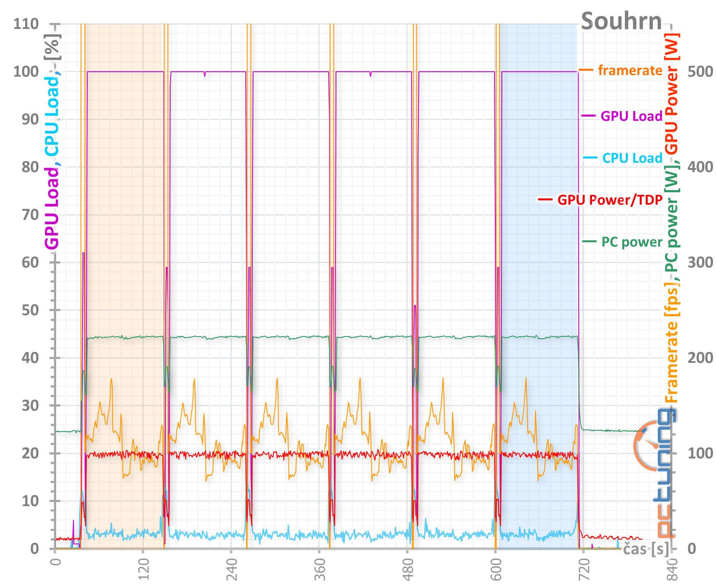Click the left axis label 50

click(30, 310)
